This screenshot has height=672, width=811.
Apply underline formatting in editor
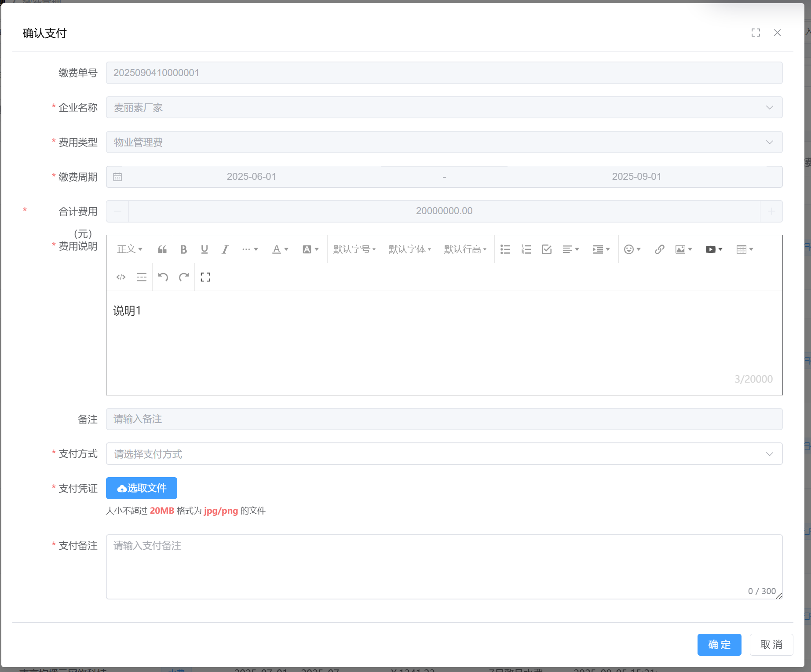tap(204, 249)
